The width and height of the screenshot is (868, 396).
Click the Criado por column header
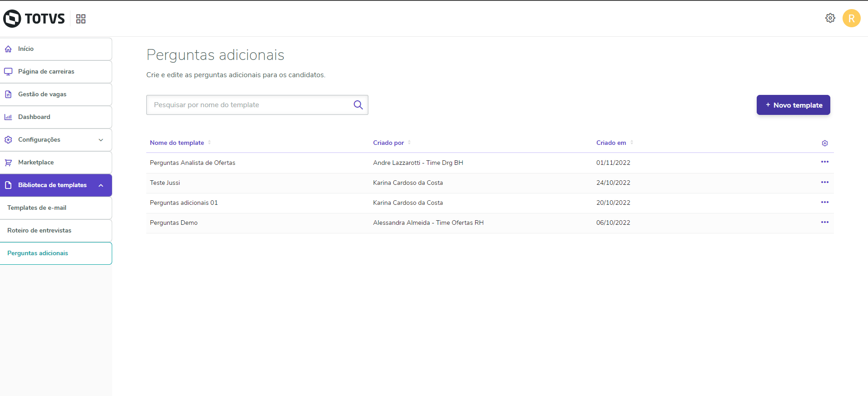click(388, 143)
